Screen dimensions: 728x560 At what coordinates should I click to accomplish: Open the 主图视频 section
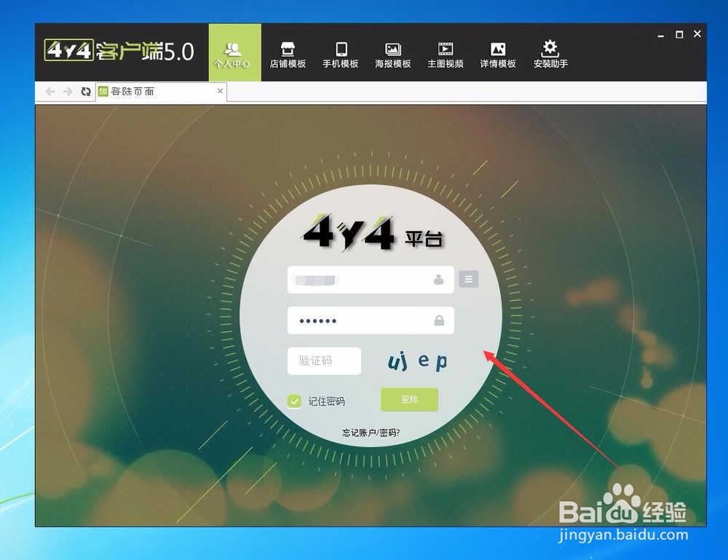pos(446,55)
